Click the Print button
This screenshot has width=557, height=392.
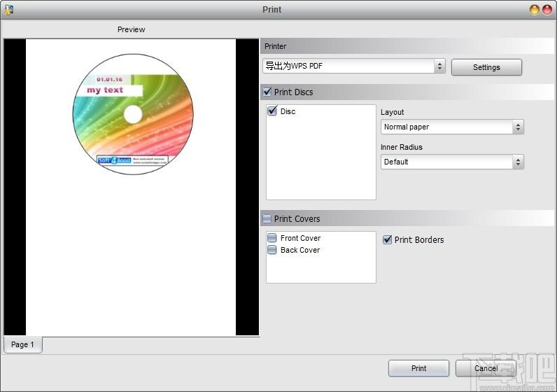(x=418, y=368)
